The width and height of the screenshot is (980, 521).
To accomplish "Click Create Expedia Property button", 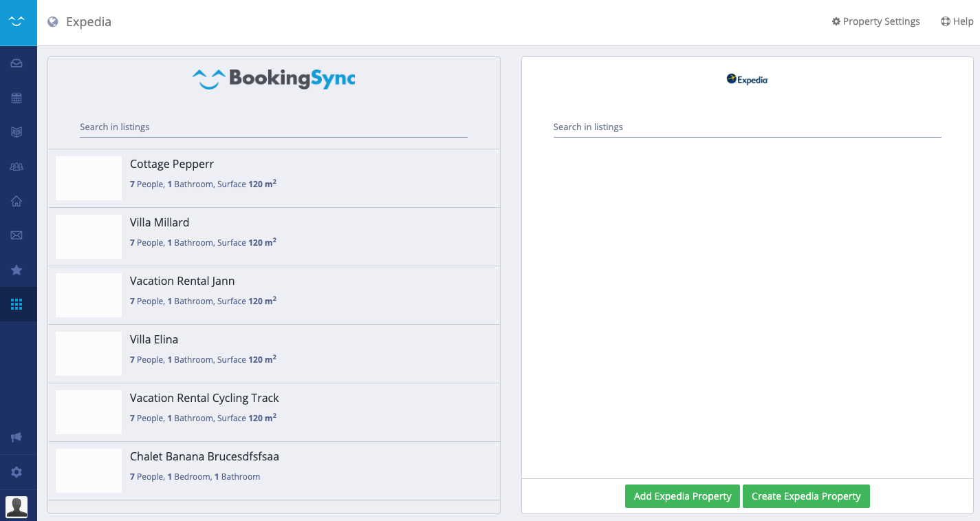I will pyautogui.click(x=806, y=496).
